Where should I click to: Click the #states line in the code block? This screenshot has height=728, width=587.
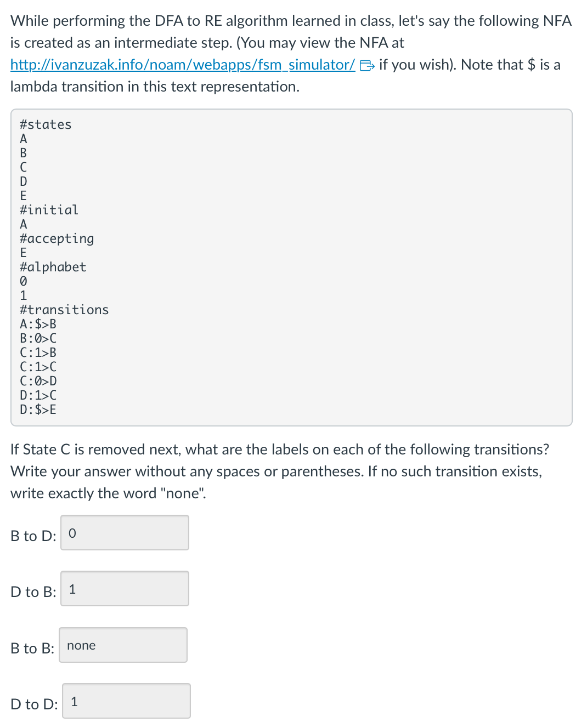tap(46, 124)
